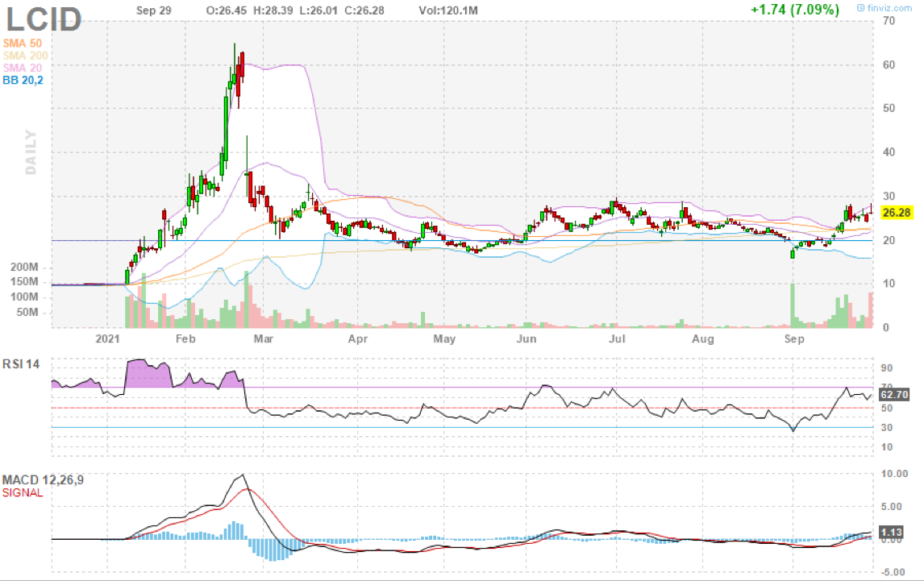Click the Apr time axis label

tap(358, 338)
